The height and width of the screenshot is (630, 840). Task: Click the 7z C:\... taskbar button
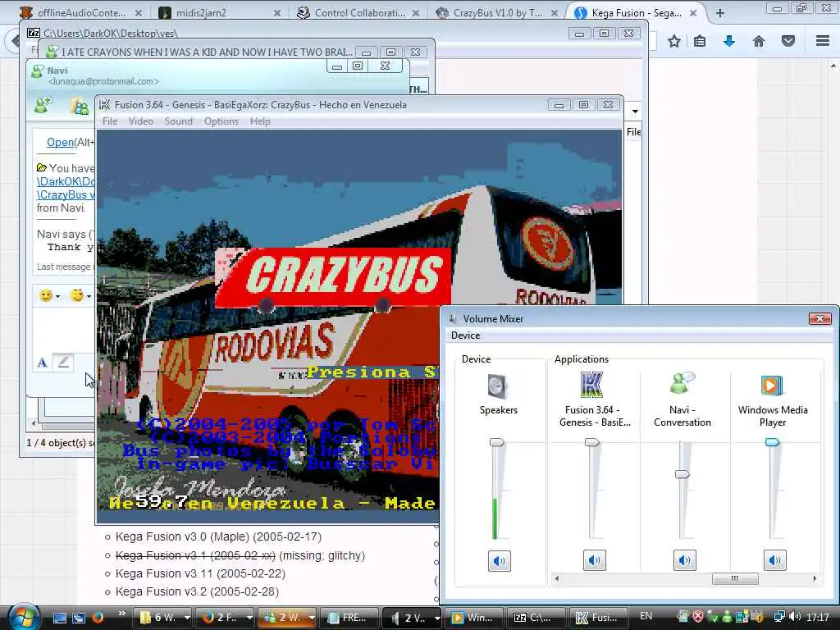536,618
